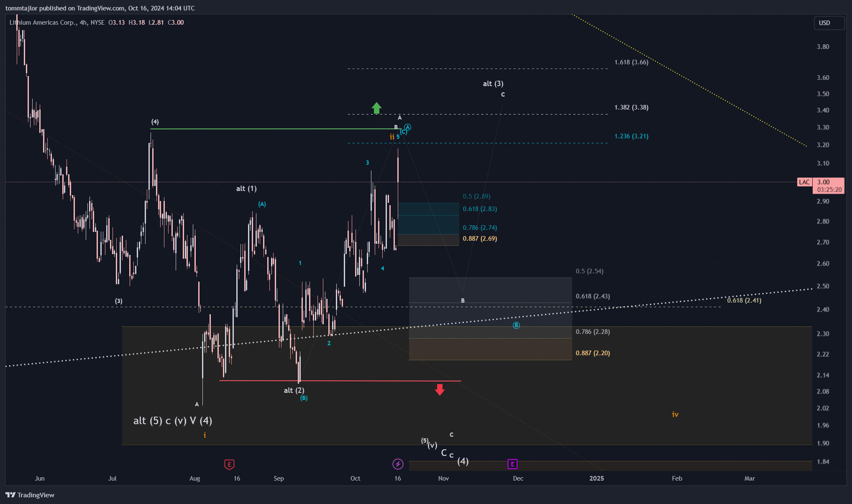Click the 0.5 (2.54) retracement label

point(589,271)
